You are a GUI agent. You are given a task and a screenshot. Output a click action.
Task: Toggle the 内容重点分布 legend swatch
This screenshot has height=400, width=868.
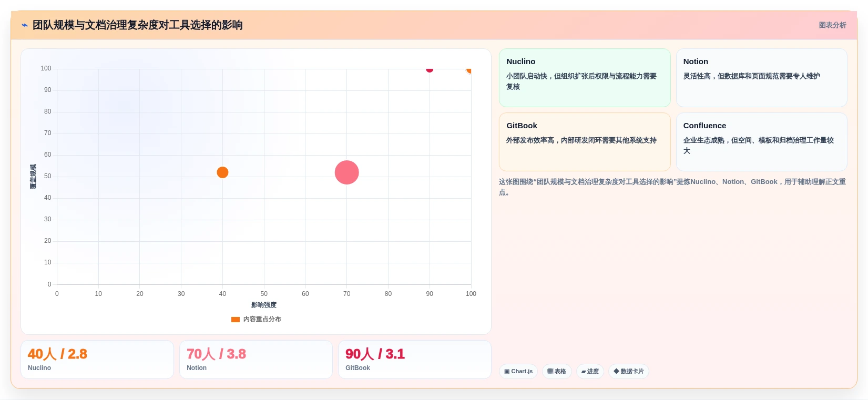pyautogui.click(x=236, y=320)
